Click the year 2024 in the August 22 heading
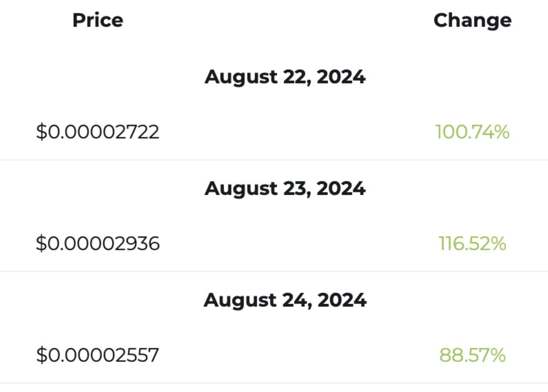 point(341,77)
